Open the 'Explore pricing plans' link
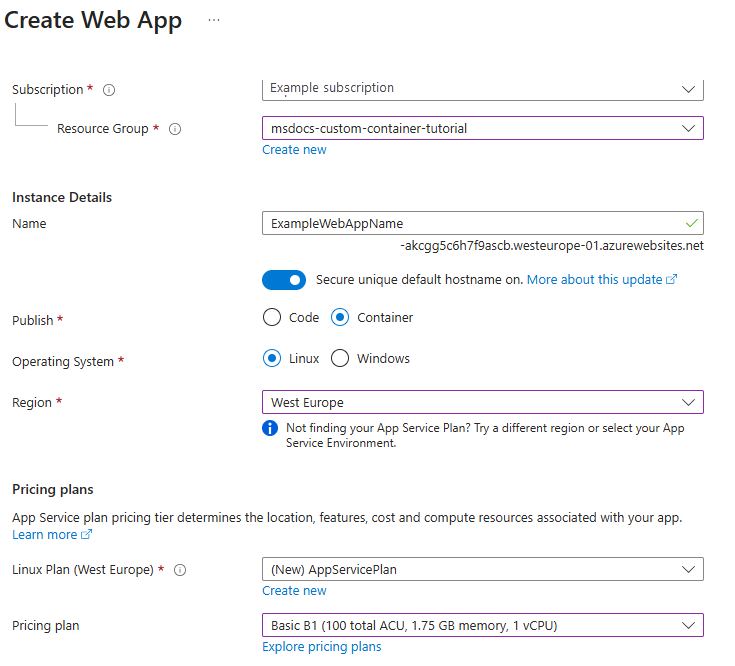This screenshot has height=666, width=735. [321, 647]
